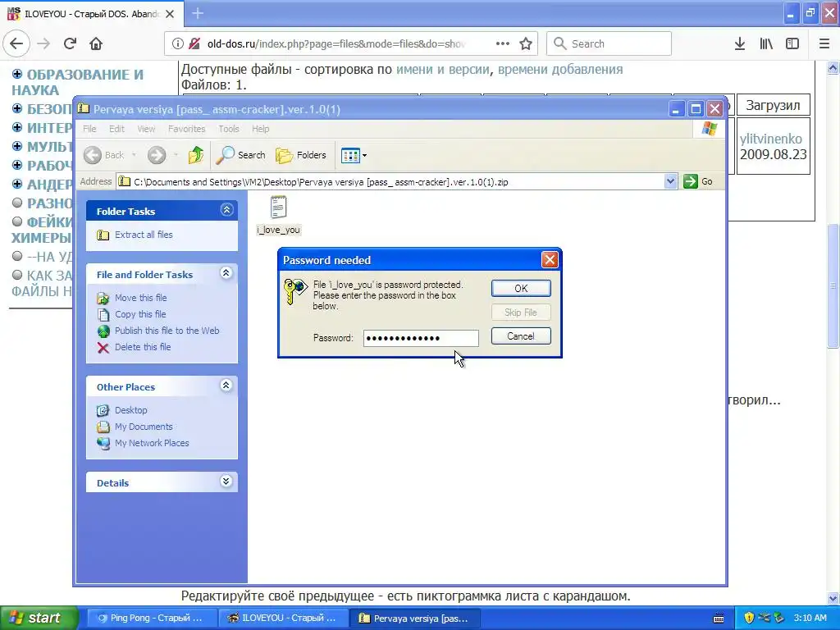Select the i_love_you file icon

coord(279,208)
